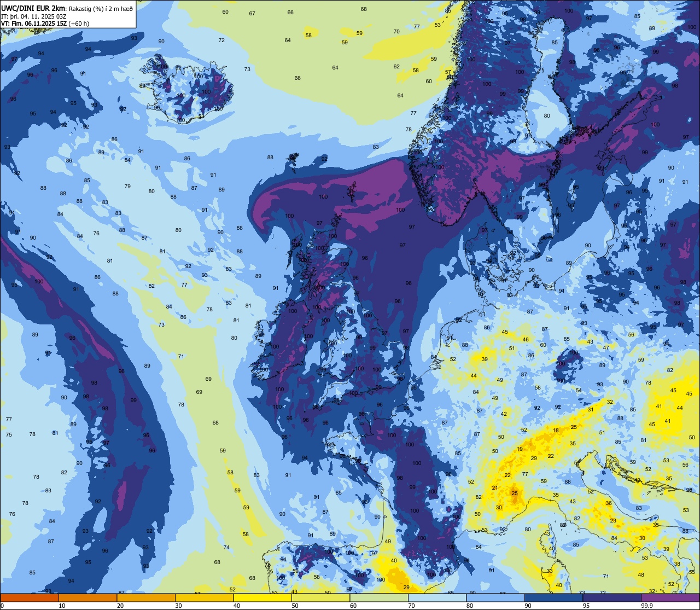Select the pale yellow 50–60 legend swatch
The height and width of the screenshot is (610, 700).
click(x=320, y=597)
